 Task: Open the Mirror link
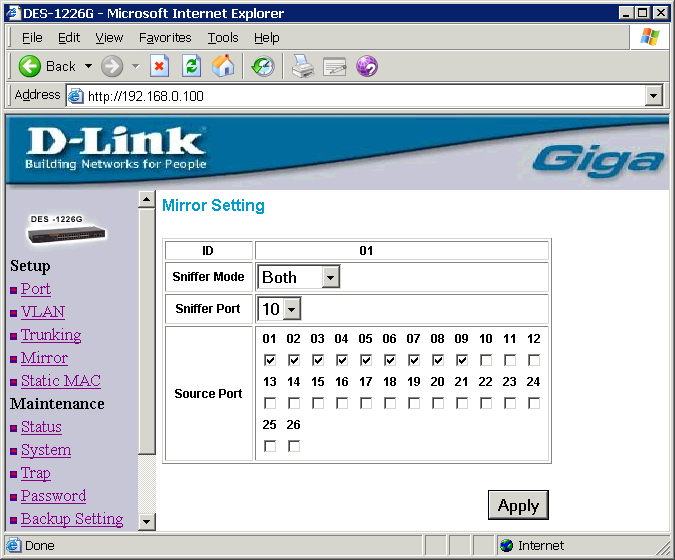[44, 358]
